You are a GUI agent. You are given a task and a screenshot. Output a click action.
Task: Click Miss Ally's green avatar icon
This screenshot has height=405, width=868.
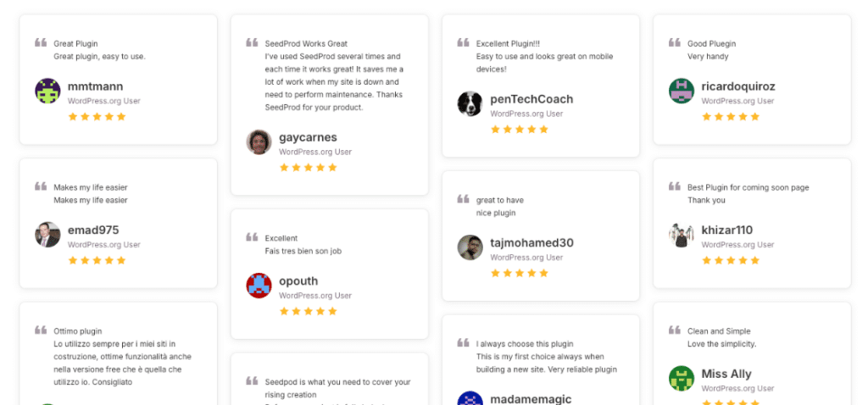click(x=681, y=379)
